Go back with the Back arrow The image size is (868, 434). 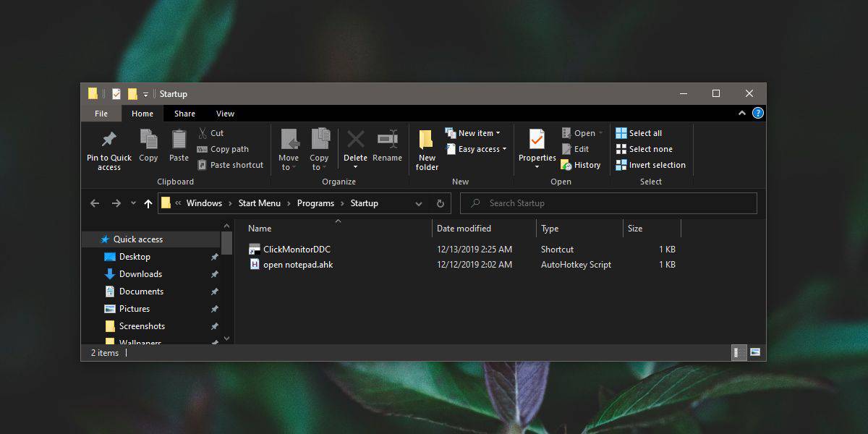click(x=95, y=203)
